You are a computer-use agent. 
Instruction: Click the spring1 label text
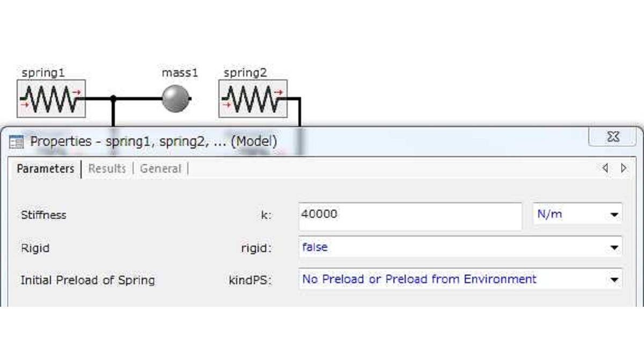(43, 72)
